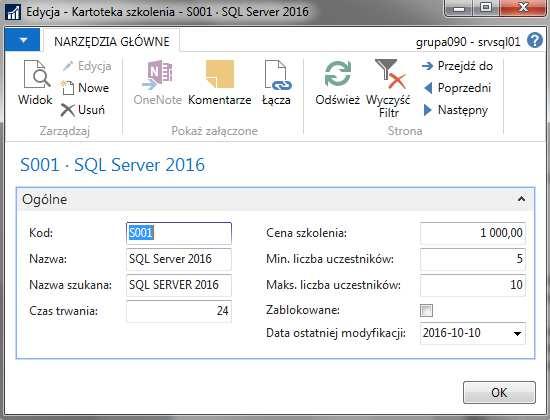
Task: Delete the record with Usuń
Action: pos(83,110)
